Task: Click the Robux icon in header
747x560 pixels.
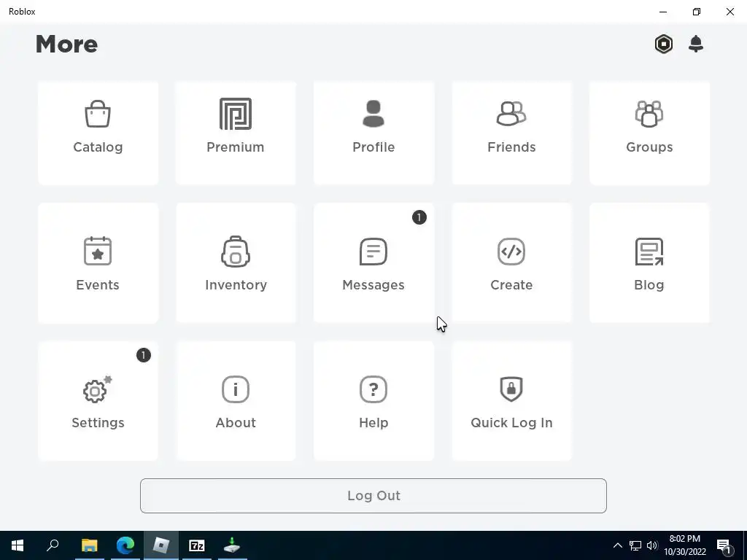Action: click(x=664, y=44)
